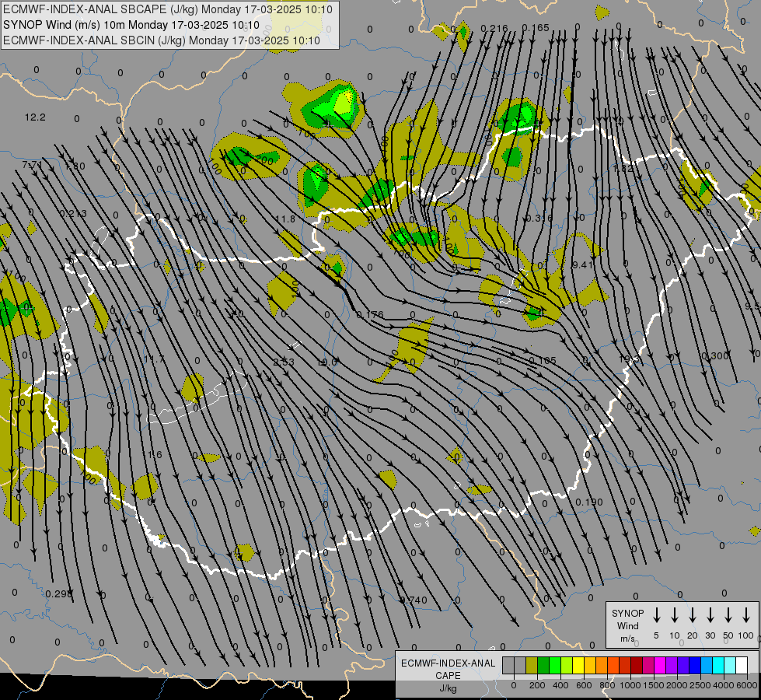Select the wind arrow above the 100 label
This screenshot has height=700, width=761.
tap(746, 615)
